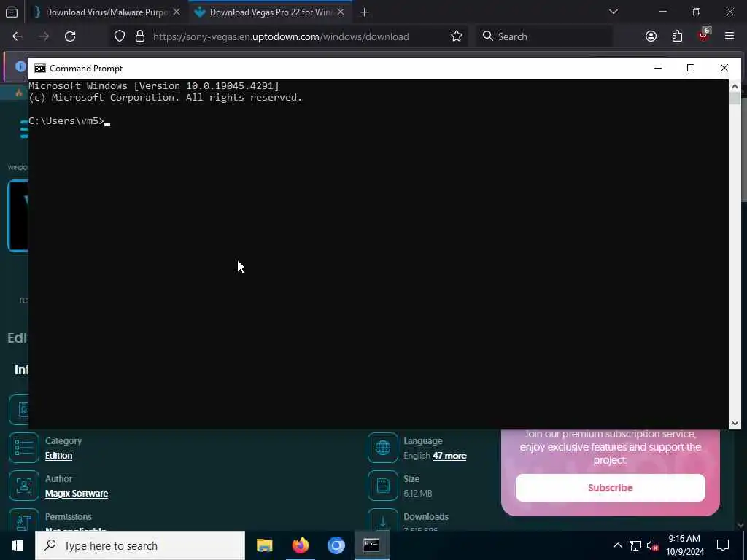Viewport: 747px width, 560px height.
Task: Open the Firefox account icon
Action: click(651, 36)
